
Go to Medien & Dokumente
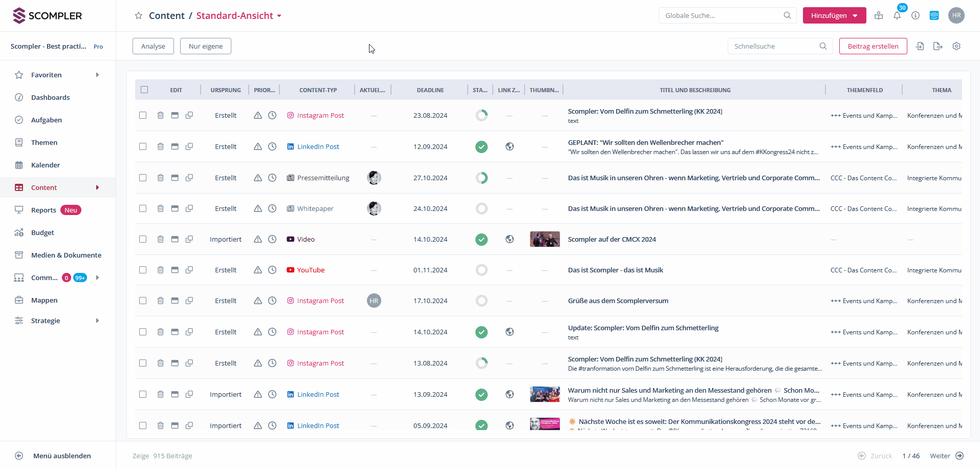(x=66, y=255)
